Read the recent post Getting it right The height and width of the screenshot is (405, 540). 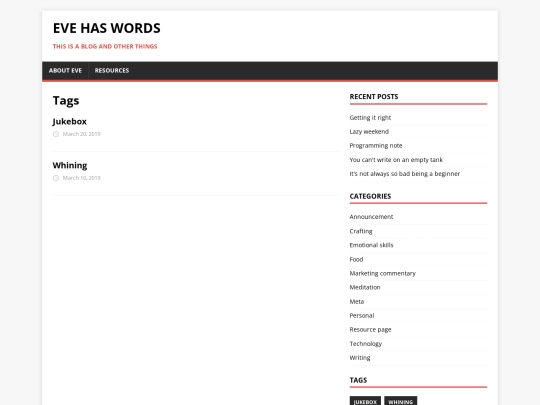(370, 118)
